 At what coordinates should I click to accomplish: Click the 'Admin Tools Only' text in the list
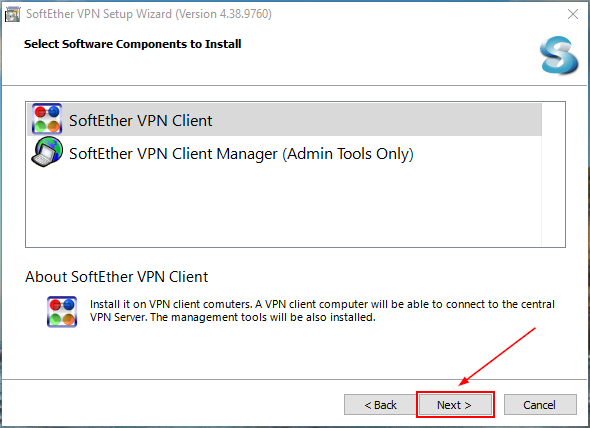pos(348,154)
